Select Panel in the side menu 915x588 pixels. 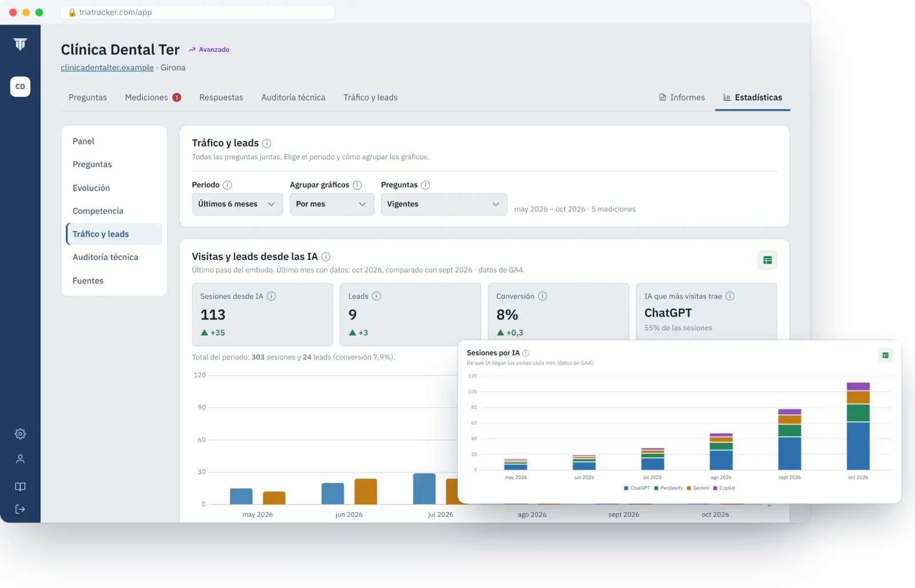coord(114,141)
